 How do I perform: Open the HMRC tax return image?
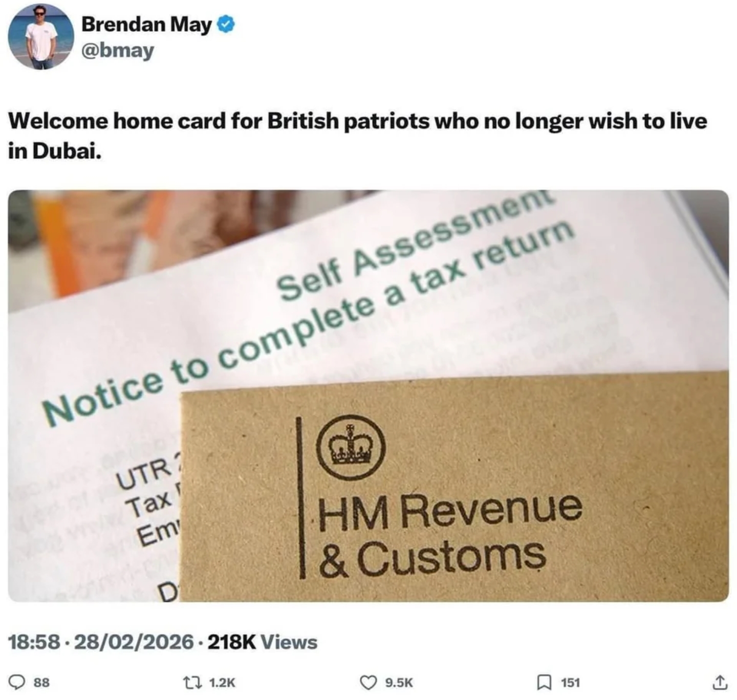point(368,396)
